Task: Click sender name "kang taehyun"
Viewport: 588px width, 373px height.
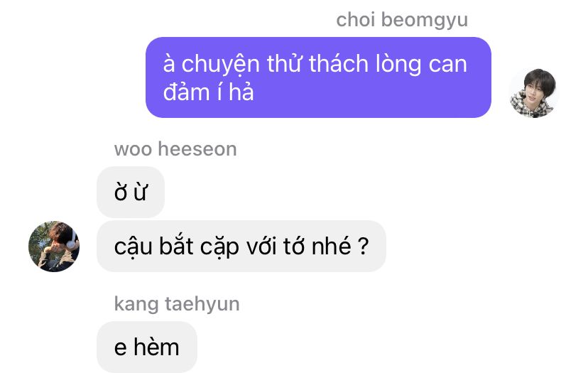Action: click(x=177, y=304)
